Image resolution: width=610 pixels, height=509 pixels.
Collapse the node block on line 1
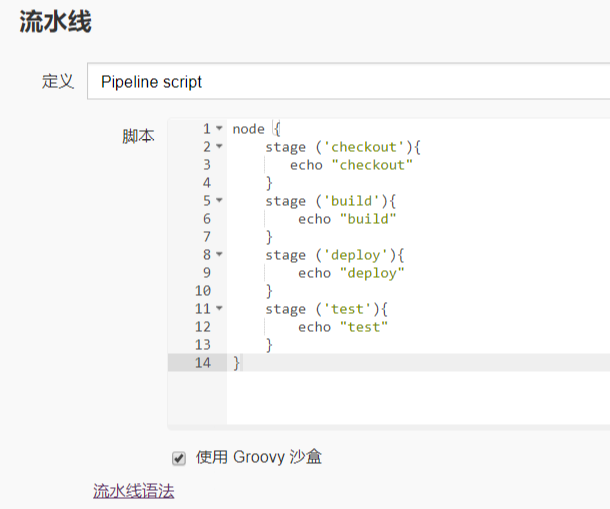tap(219, 129)
